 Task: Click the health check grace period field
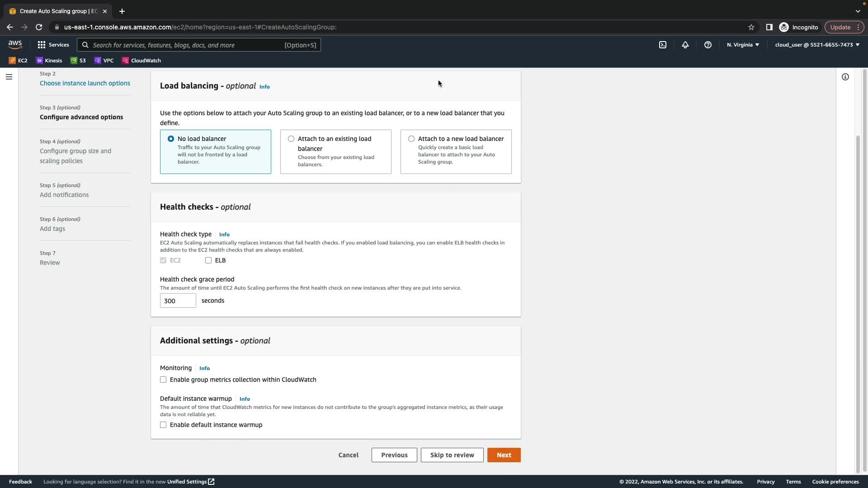click(178, 300)
